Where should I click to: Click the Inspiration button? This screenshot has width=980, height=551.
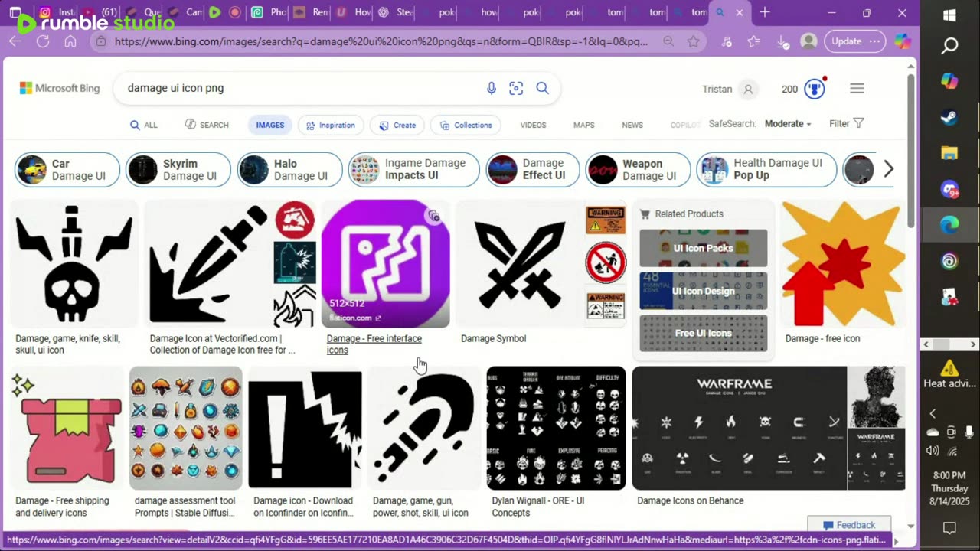click(x=331, y=125)
